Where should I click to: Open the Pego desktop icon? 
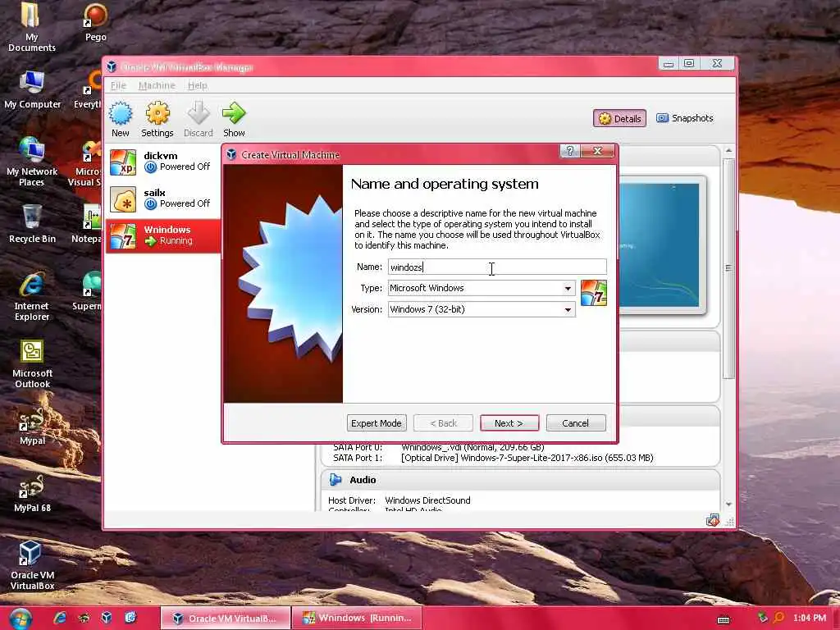(x=95, y=22)
